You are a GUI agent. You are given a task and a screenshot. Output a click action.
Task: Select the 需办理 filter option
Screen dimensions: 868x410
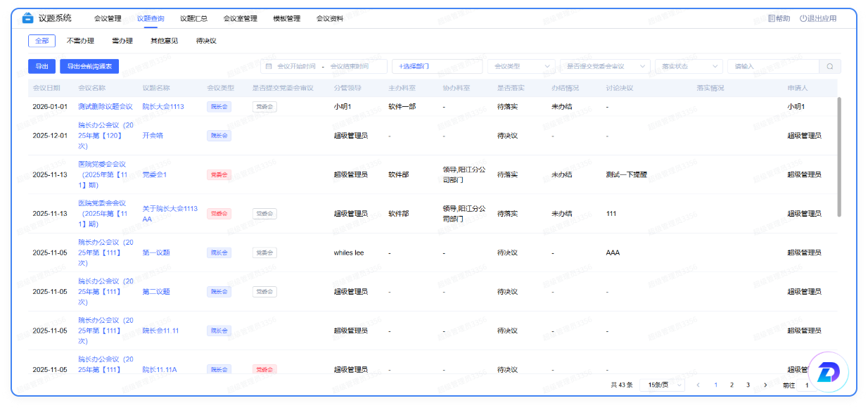tap(122, 41)
